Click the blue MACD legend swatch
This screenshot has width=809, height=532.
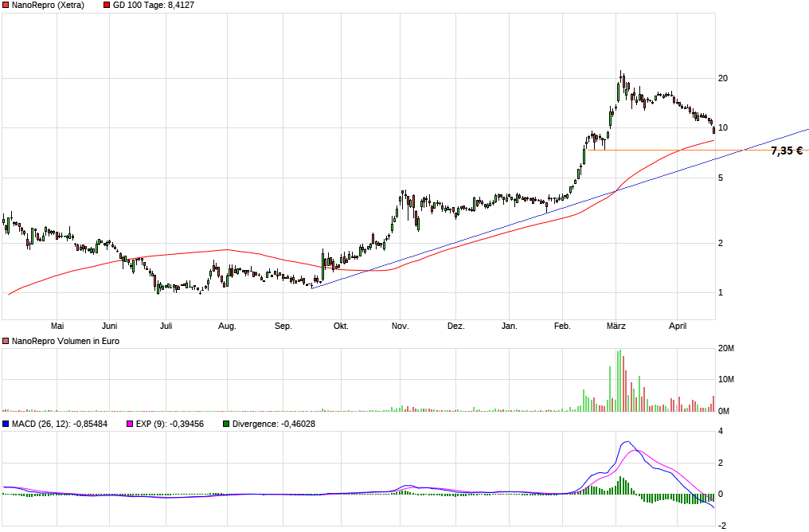point(6,424)
